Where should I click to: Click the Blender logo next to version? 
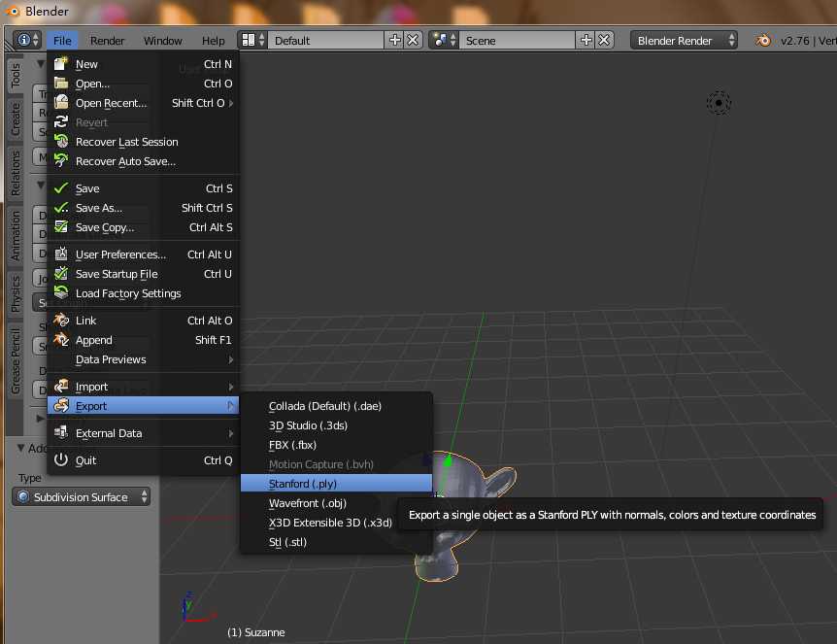pyautogui.click(x=763, y=41)
